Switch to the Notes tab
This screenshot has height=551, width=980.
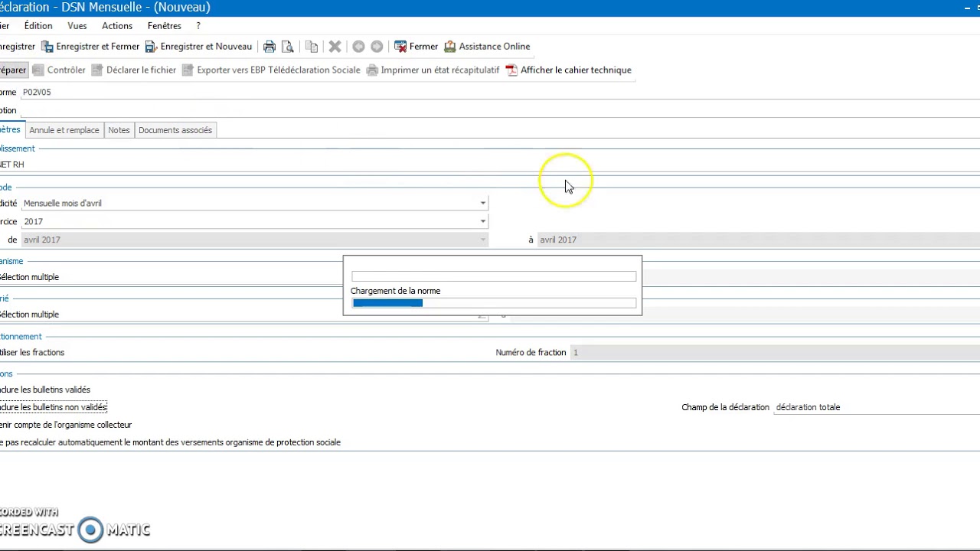(119, 130)
